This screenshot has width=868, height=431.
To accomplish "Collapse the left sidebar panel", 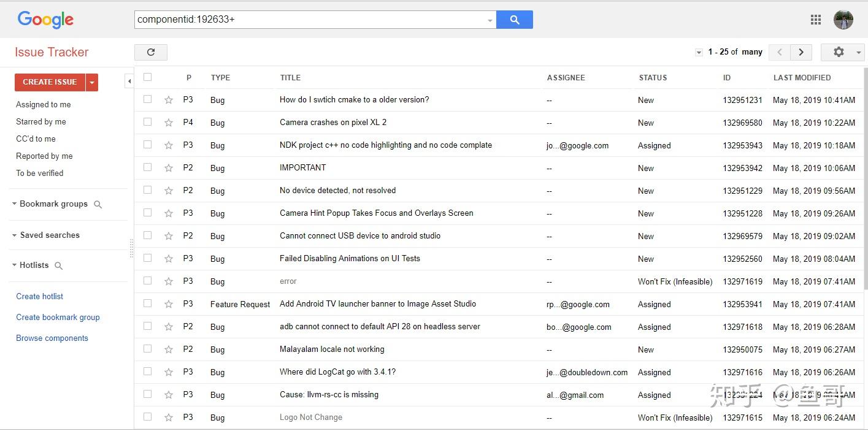I will [x=129, y=81].
